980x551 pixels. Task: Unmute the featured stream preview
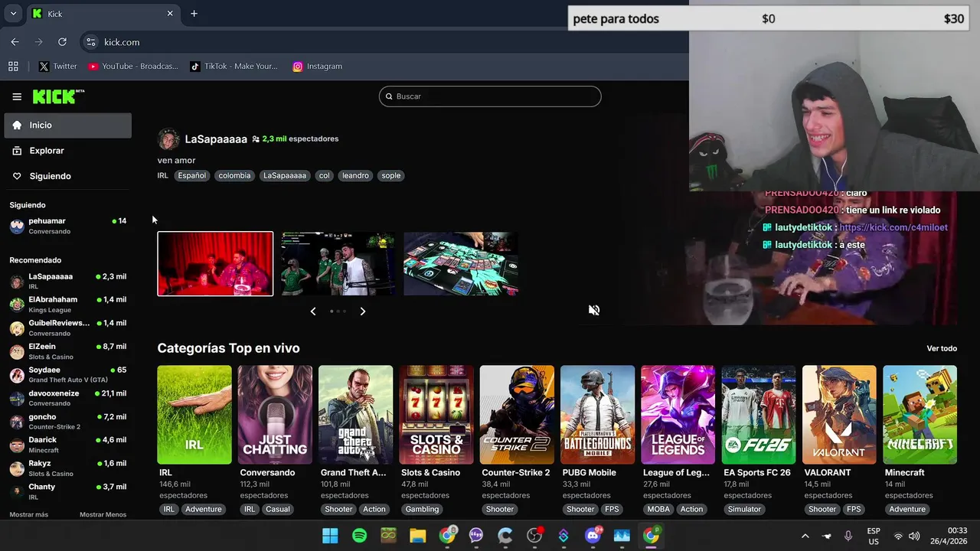pyautogui.click(x=594, y=310)
